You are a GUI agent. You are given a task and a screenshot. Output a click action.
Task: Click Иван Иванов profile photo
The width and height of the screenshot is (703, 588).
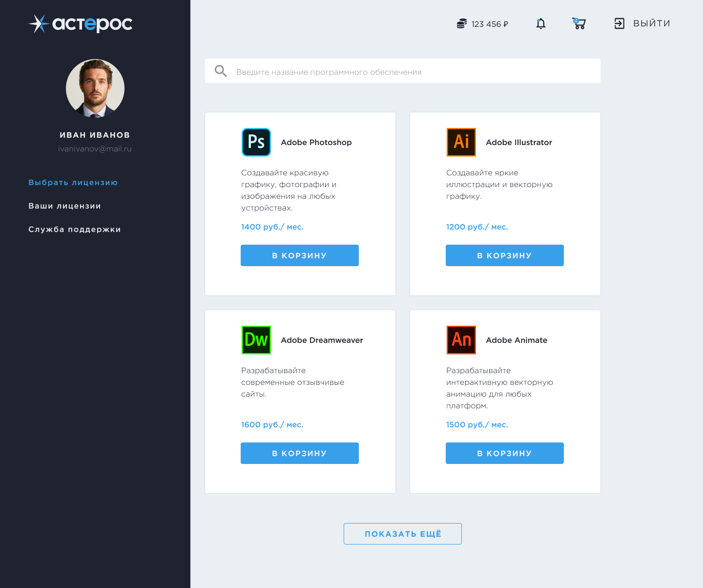pos(95,88)
